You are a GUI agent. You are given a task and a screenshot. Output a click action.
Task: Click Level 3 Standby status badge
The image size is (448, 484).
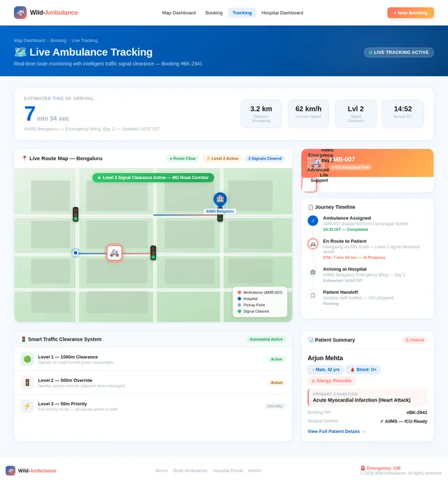pyautogui.click(x=274, y=406)
